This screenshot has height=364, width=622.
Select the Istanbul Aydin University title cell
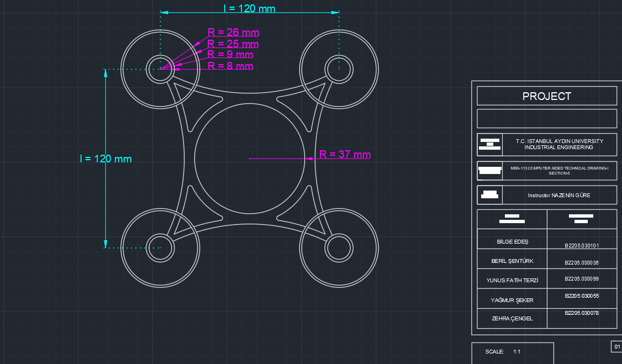560,144
